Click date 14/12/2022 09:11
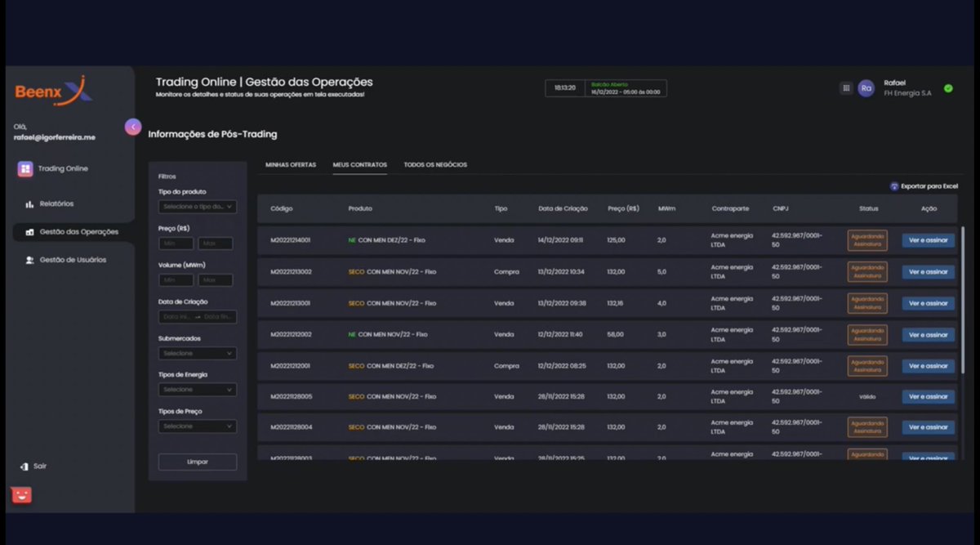 click(560, 240)
